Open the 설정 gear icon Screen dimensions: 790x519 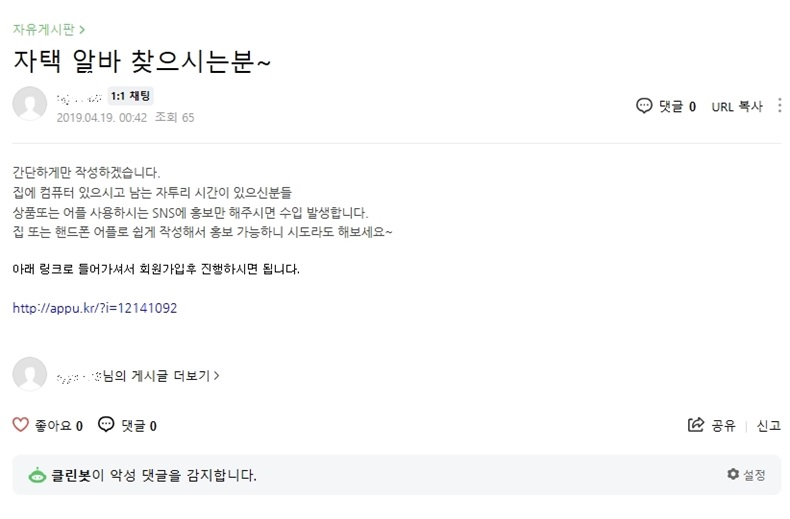pos(733,474)
